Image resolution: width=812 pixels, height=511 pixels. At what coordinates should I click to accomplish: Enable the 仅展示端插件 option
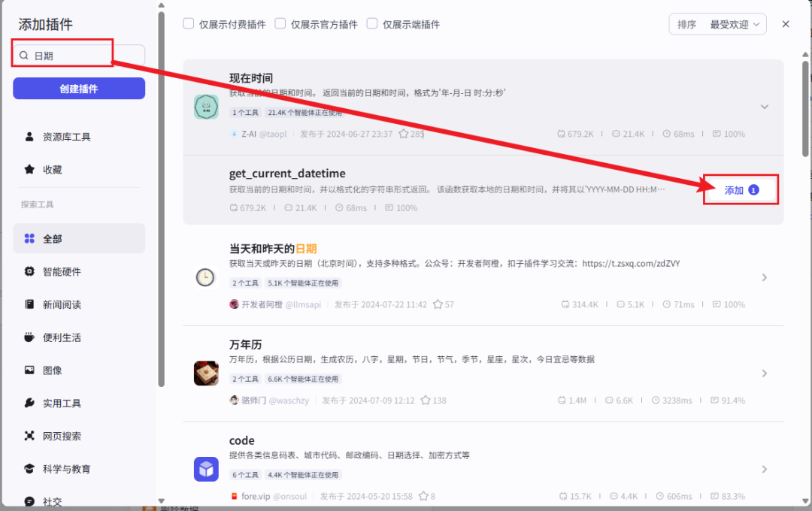[372, 23]
